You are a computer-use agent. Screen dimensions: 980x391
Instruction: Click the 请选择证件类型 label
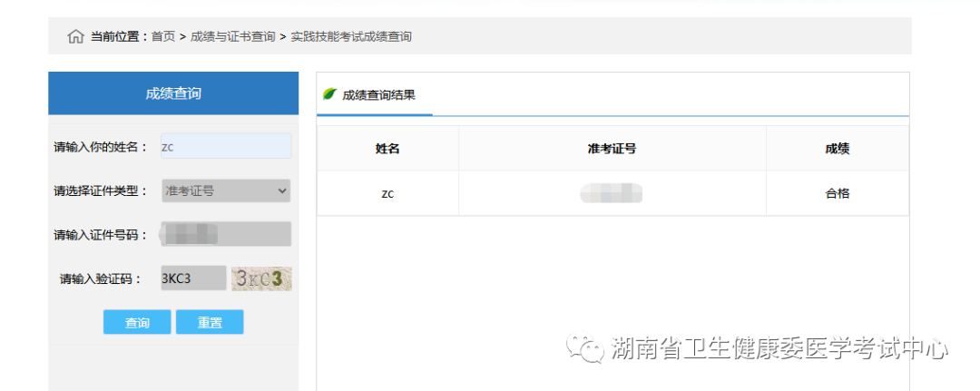(x=101, y=191)
